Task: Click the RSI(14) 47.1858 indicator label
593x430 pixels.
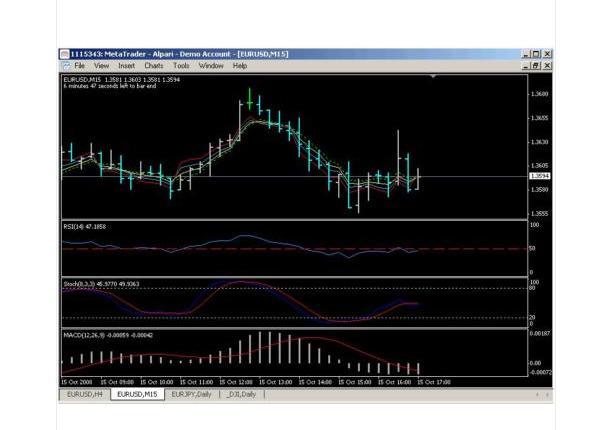Action: (x=85, y=227)
